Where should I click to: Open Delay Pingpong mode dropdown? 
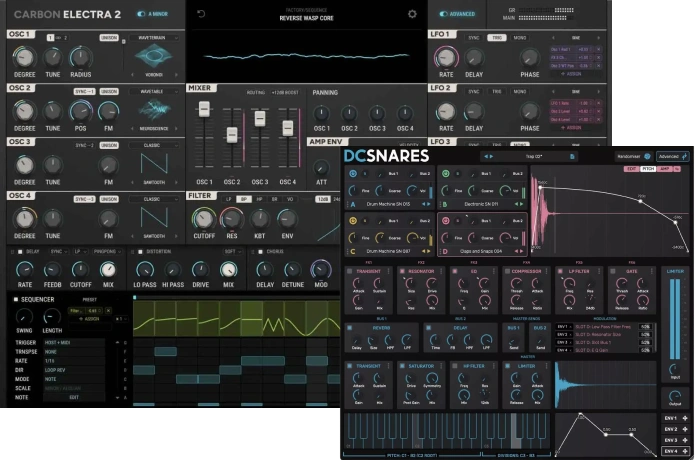(x=107, y=252)
